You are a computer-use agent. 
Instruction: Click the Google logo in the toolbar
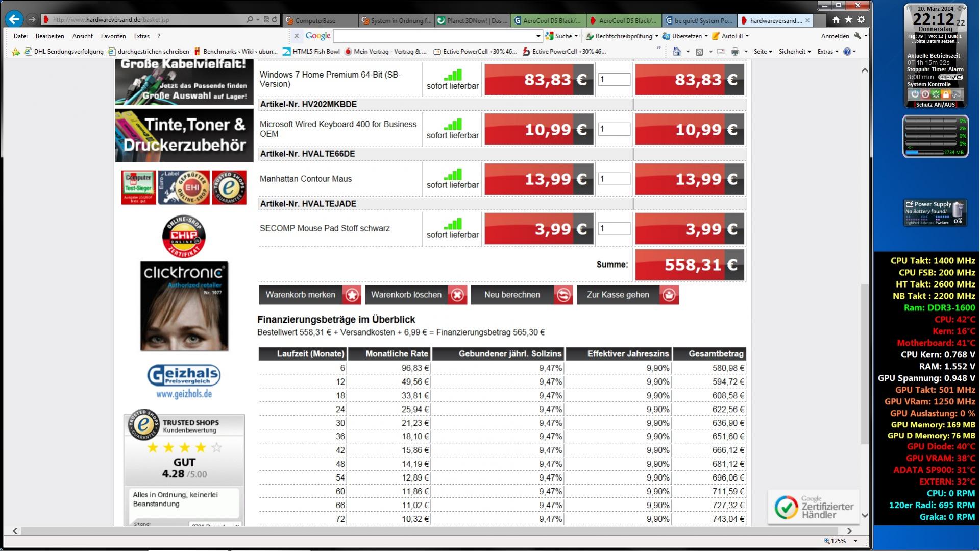tap(318, 36)
